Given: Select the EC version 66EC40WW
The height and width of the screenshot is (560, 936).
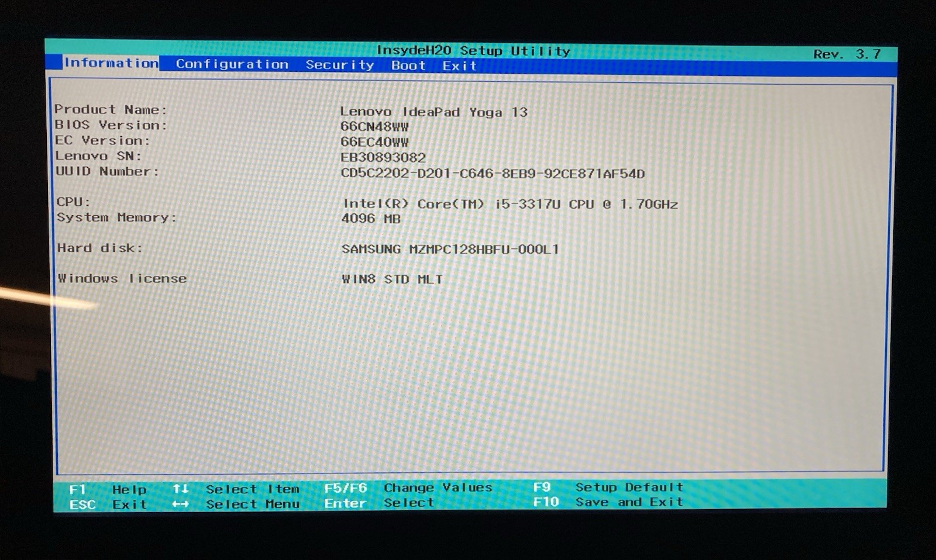Looking at the screenshot, I should pos(374,142).
